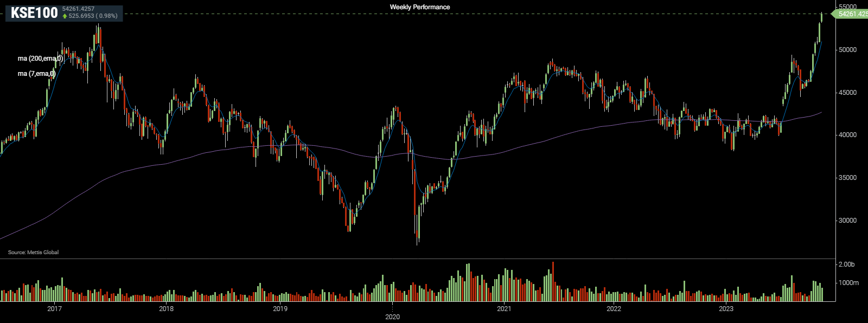Screen dimensions: 868x323
Task: Click the Weekly Performance chart title
Action: pos(420,7)
